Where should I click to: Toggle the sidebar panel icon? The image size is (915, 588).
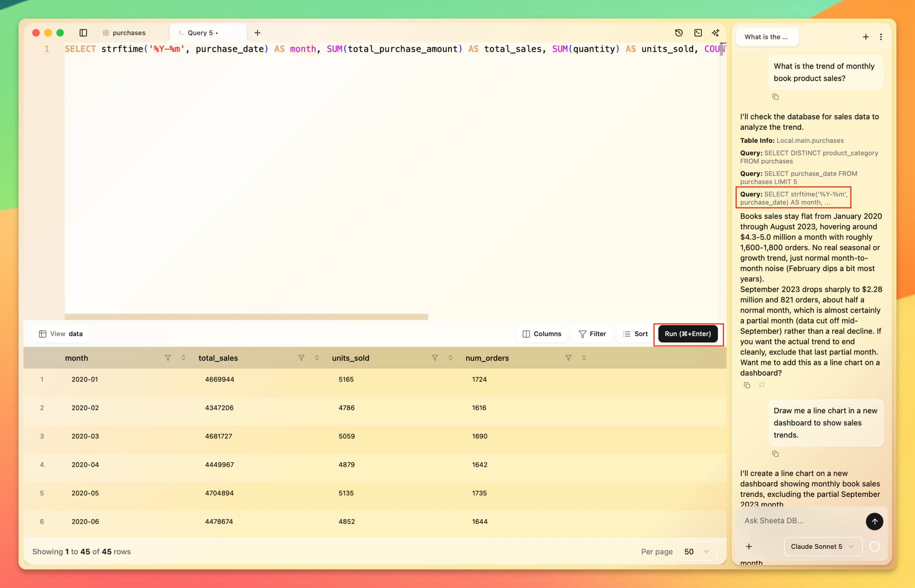pos(83,33)
